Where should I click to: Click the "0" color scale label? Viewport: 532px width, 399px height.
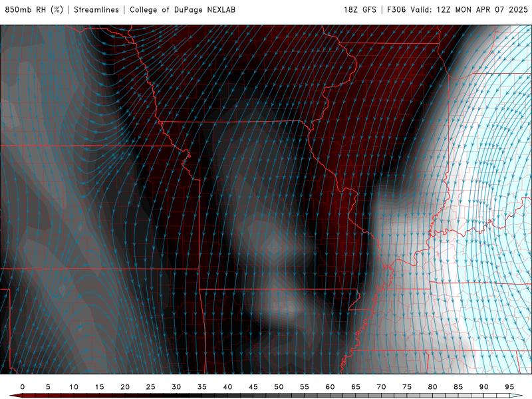[23, 387]
